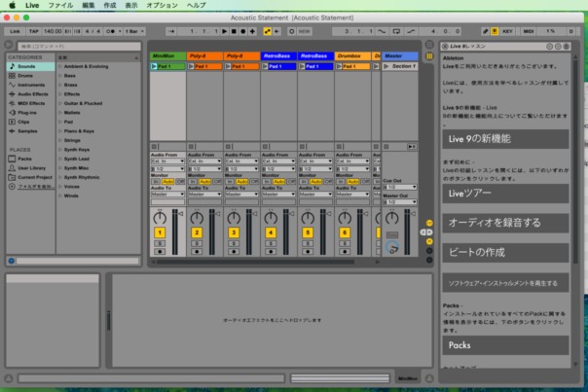Expand the Guitar & Plucked folder
This screenshot has height=392, width=588.
[x=60, y=103]
